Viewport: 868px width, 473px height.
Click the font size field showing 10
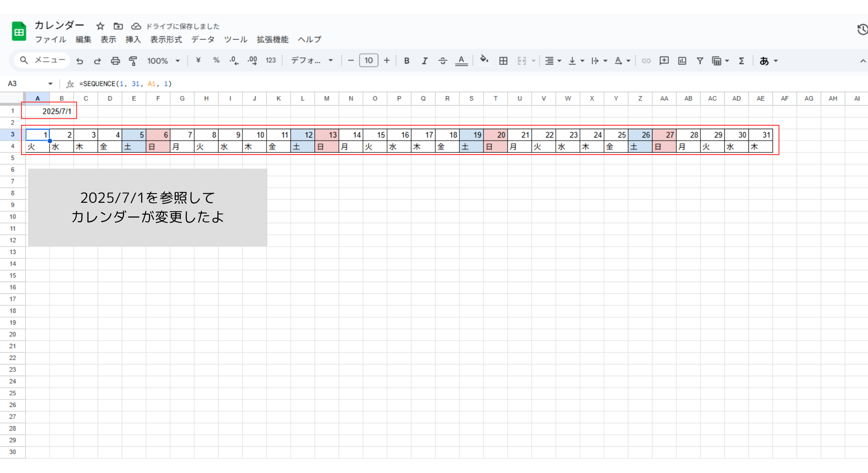point(369,60)
